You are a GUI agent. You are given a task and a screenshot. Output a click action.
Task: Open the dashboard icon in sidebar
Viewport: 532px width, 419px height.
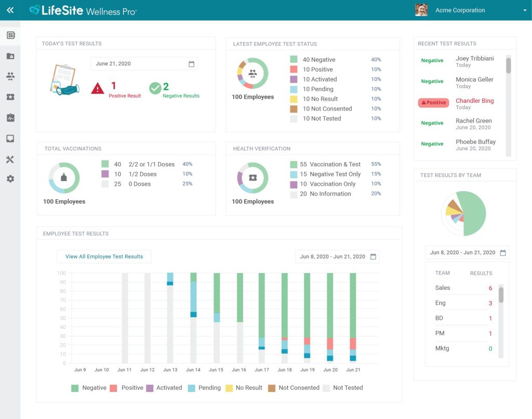coord(10,35)
